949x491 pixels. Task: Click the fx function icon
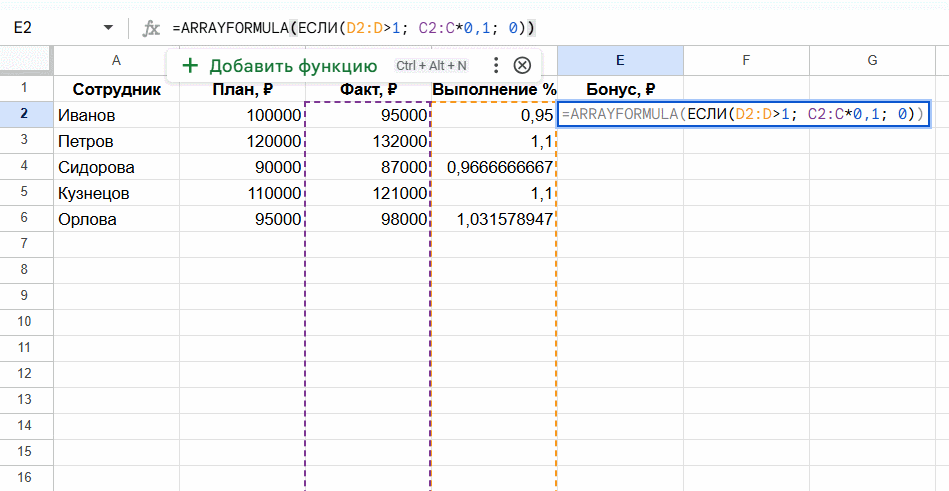[x=151, y=28]
